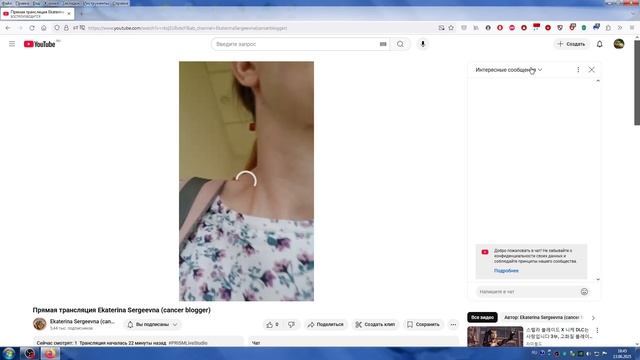Open more video actions three-dot button

[453, 324]
